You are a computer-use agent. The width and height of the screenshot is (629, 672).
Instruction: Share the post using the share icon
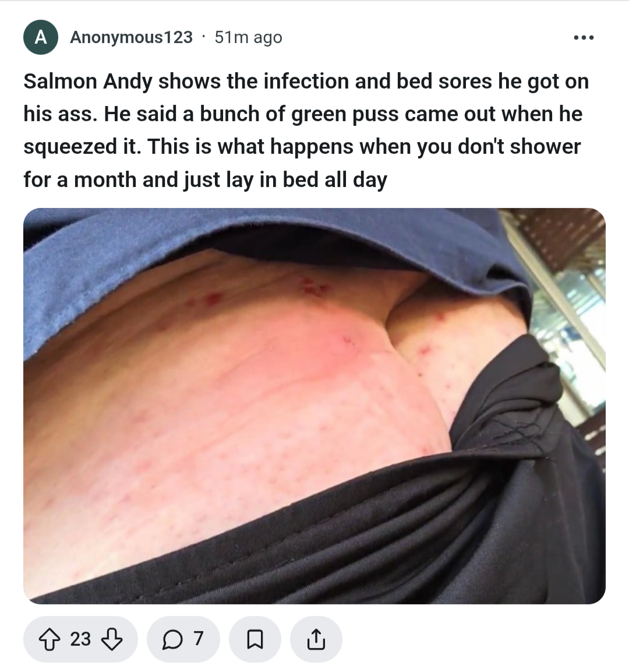tap(316, 639)
